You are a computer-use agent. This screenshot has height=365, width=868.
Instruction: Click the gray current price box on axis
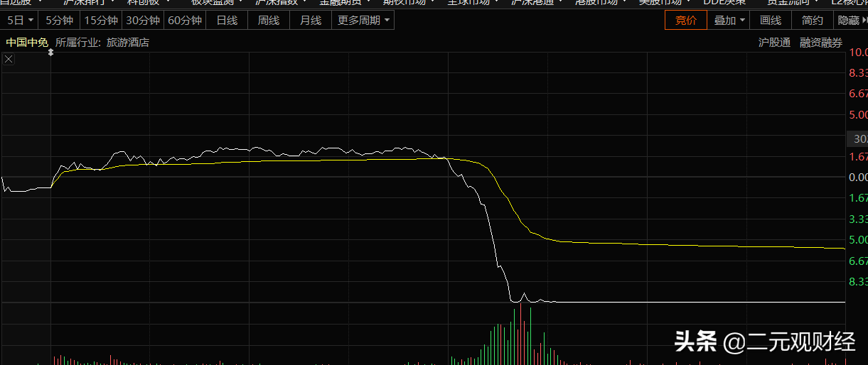[x=858, y=138]
